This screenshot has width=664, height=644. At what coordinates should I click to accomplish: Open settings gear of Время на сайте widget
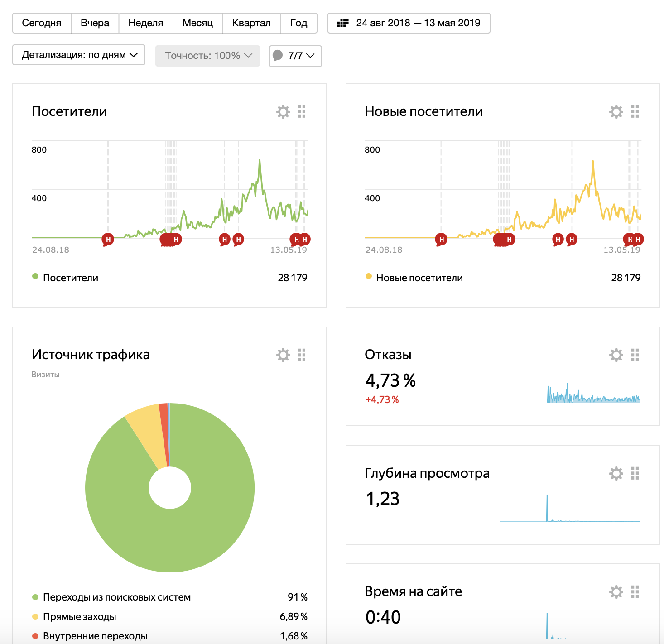[x=616, y=591]
